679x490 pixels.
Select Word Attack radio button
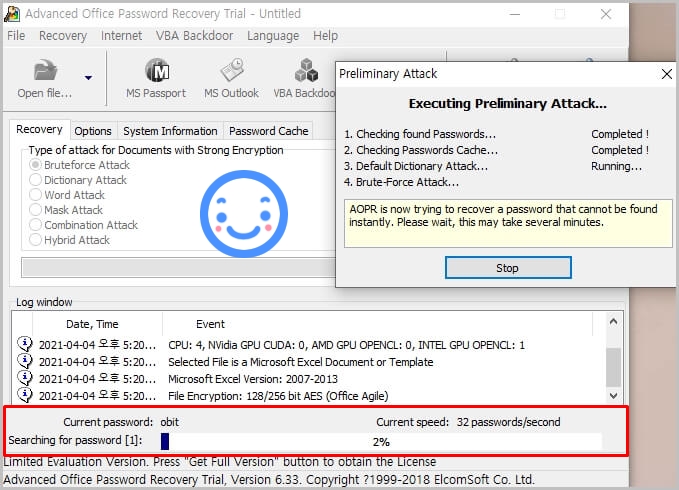click(35, 195)
